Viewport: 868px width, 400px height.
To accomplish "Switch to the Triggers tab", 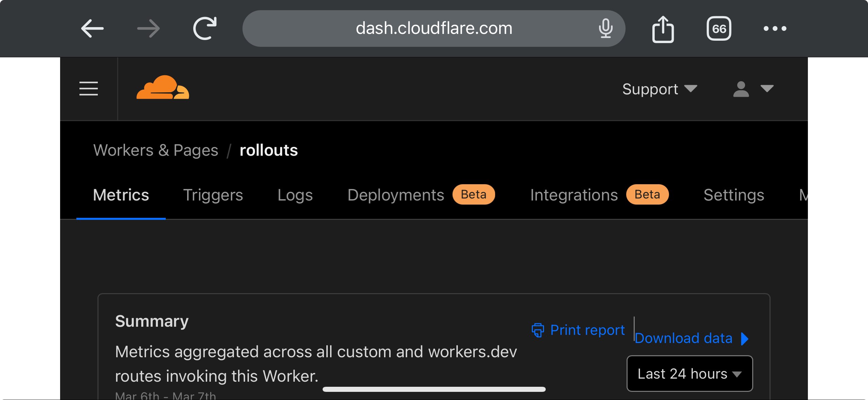I will tap(213, 195).
